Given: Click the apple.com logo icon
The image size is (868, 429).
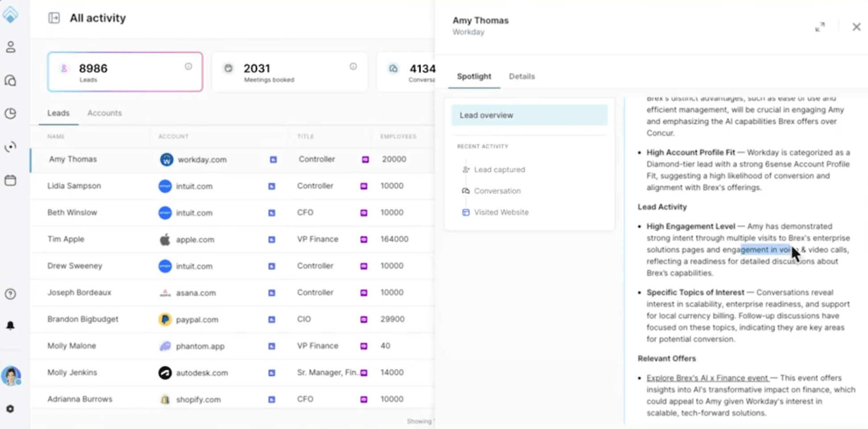Looking at the screenshot, I should click(165, 239).
